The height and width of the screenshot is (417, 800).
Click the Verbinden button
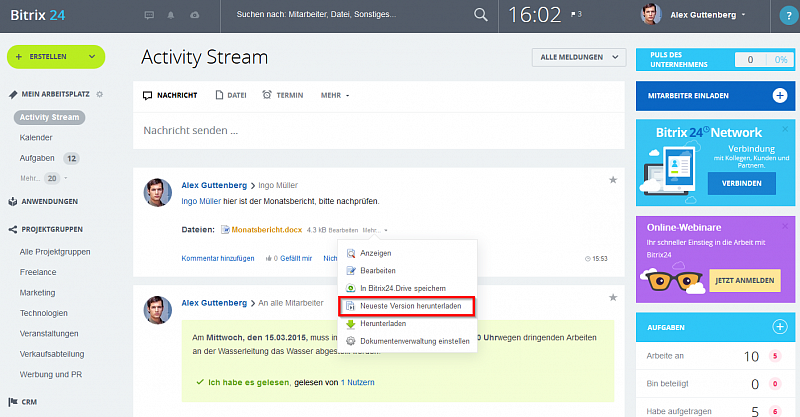(x=742, y=183)
